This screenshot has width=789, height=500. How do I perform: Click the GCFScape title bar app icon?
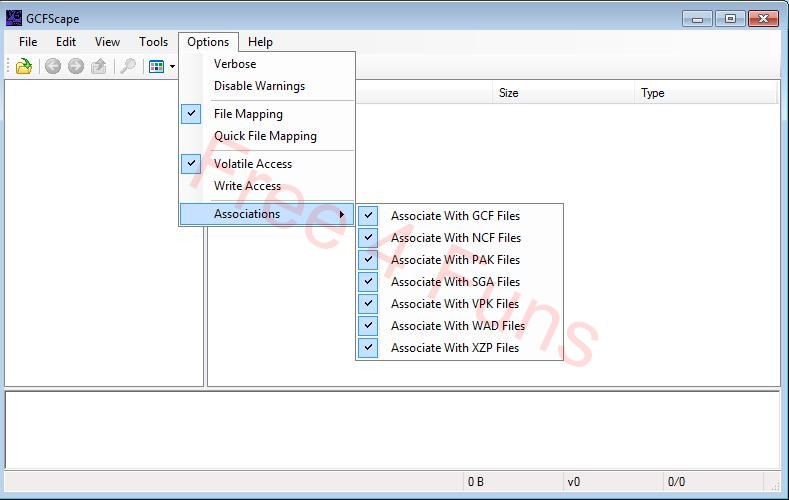click(x=14, y=18)
